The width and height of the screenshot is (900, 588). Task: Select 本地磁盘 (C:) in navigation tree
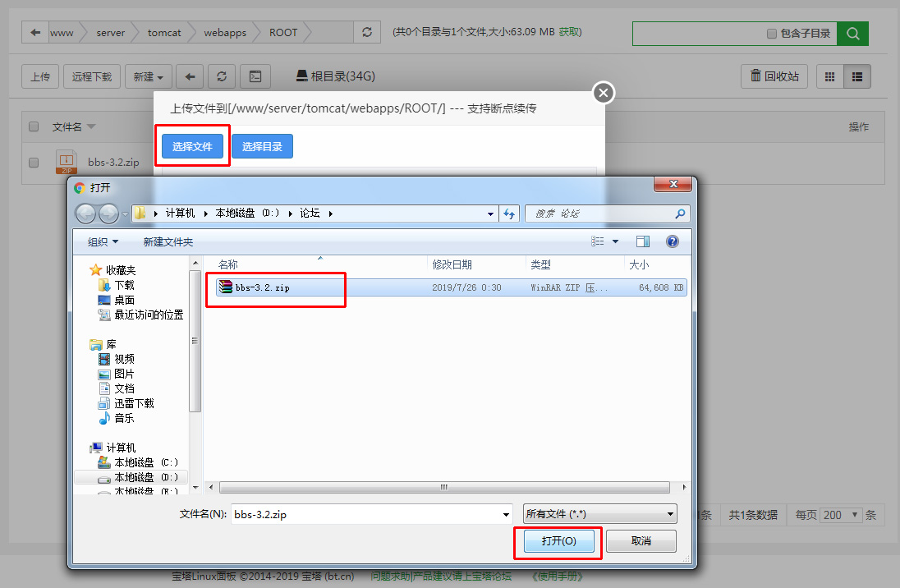145,462
